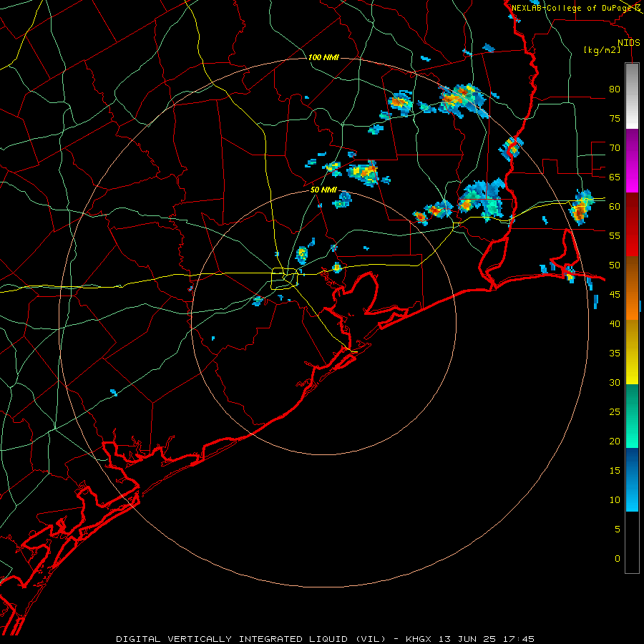Click the scale value 65

pos(615,177)
